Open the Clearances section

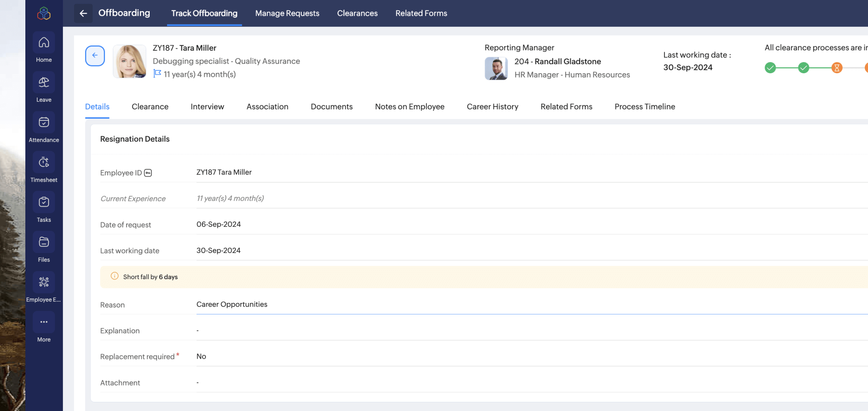click(357, 13)
